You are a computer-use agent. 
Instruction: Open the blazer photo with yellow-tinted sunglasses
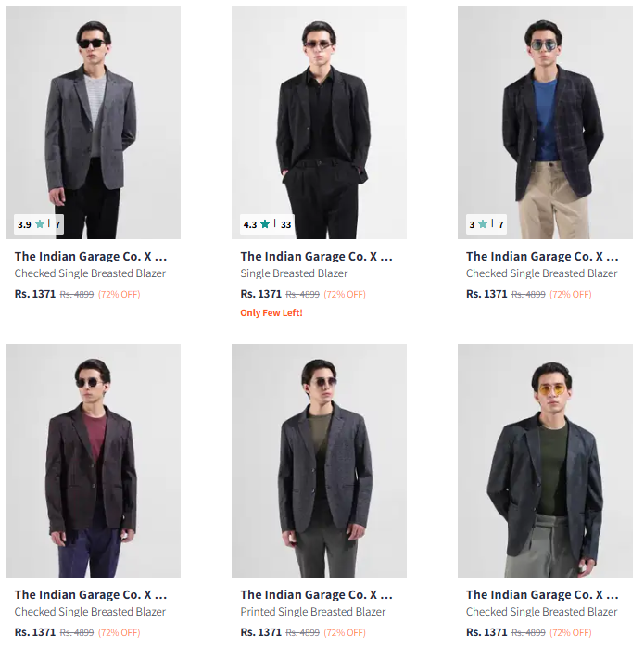pyautogui.click(x=545, y=460)
